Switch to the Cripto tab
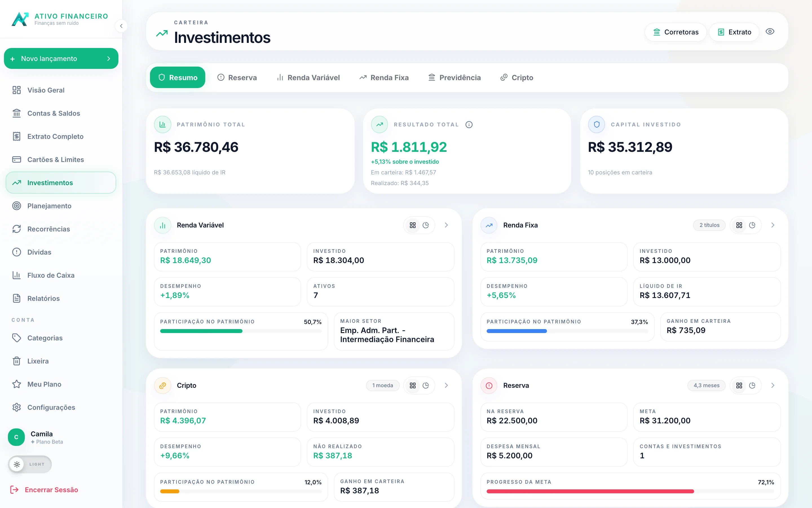This screenshot has height=508, width=812. coord(517,77)
